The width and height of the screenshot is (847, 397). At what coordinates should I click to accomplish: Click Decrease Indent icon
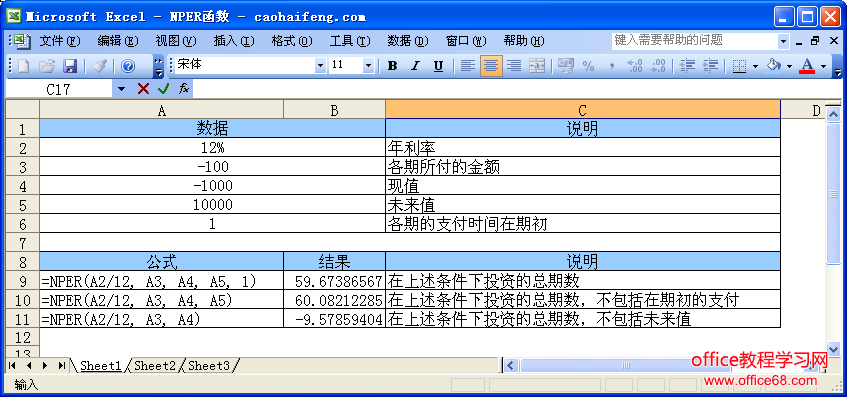[x=687, y=66]
